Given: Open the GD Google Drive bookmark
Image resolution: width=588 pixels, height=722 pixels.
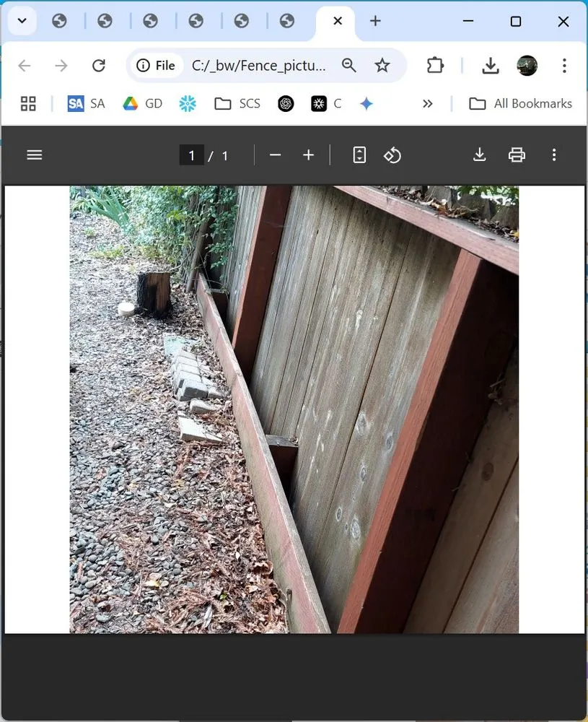Looking at the screenshot, I should pos(143,103).
